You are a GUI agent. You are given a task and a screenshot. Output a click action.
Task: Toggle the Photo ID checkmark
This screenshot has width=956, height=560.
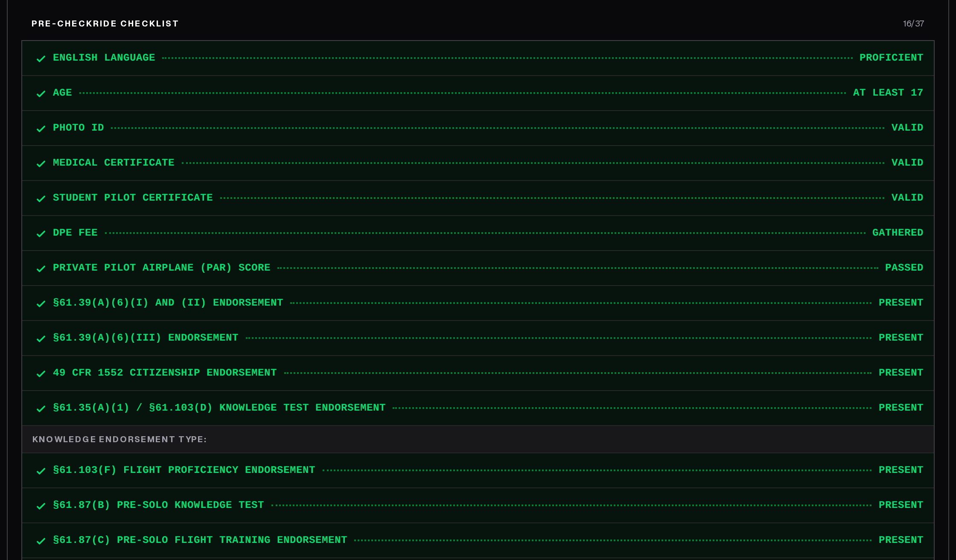coord(41,128)
